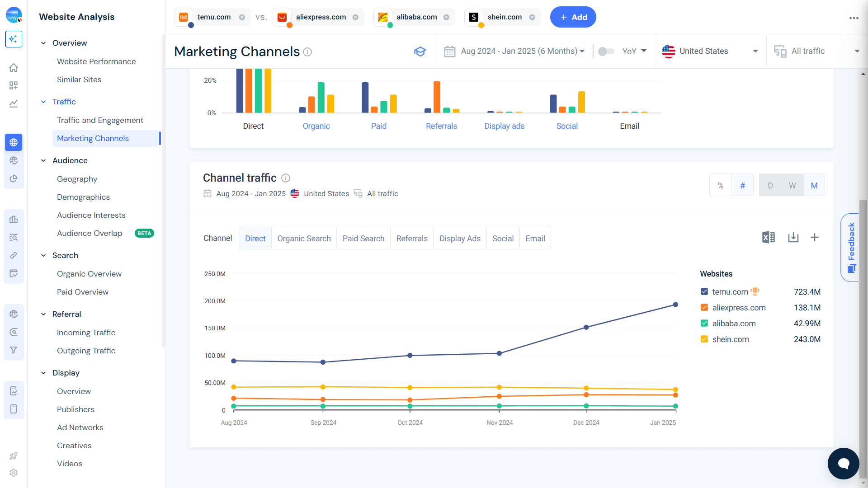Open the graduation cap tutorial icon beside Marketing Channels
This screenshot has height=488, width=868.
pos(420,51)
